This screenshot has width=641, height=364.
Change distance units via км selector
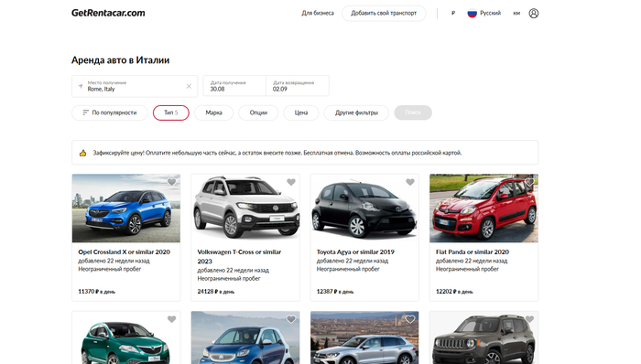[x=516, y=13]
